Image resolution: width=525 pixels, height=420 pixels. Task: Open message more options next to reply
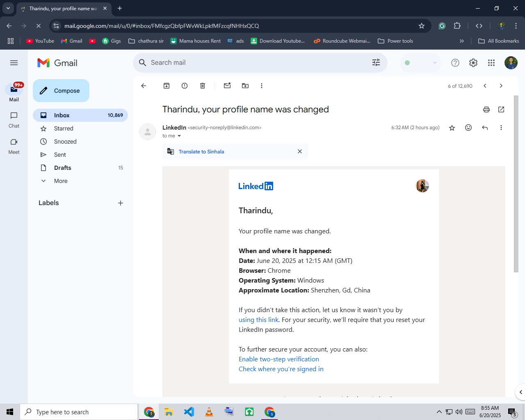[501, 128]
